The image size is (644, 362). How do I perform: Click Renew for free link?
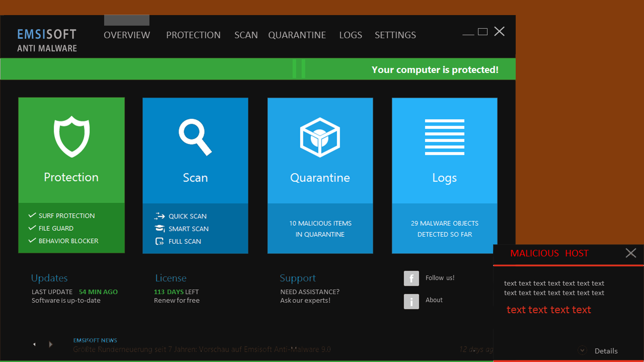click(177, 301)
